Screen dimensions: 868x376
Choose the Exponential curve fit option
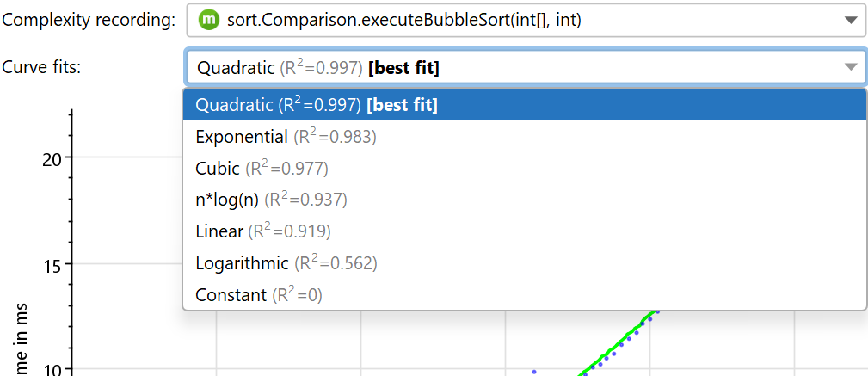click(286, 137)
